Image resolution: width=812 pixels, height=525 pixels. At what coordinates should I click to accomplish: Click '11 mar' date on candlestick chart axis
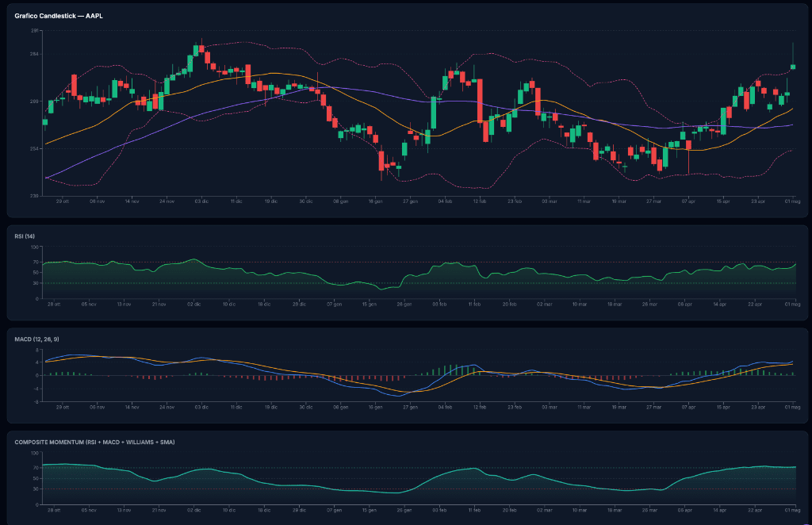click(584, 201)
